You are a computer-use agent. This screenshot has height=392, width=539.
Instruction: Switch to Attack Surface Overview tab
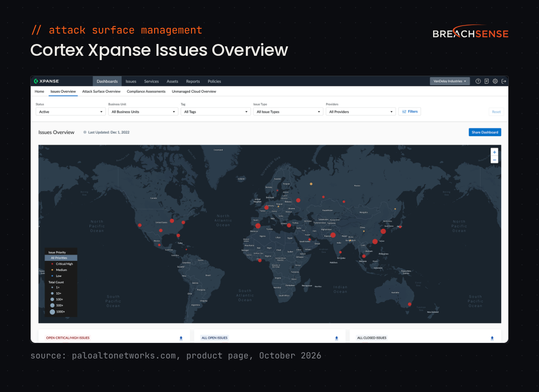(x=101, y=91)
